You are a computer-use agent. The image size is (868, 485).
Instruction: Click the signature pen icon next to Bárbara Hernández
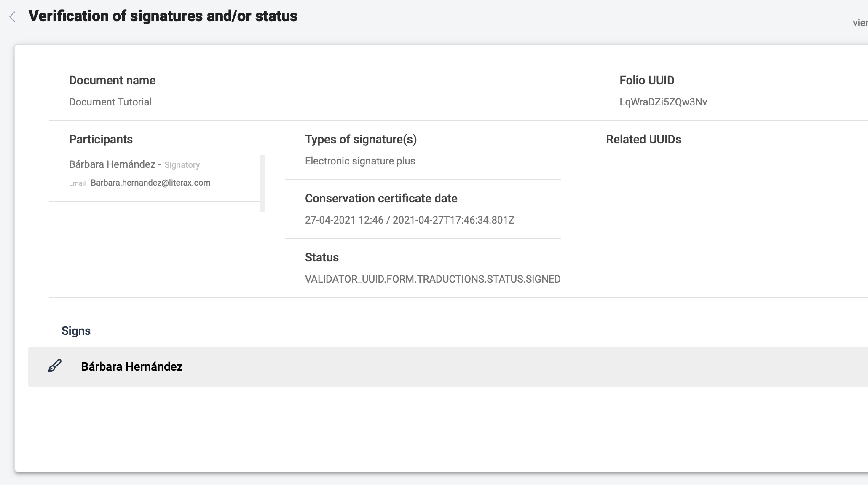pos(55,366)
